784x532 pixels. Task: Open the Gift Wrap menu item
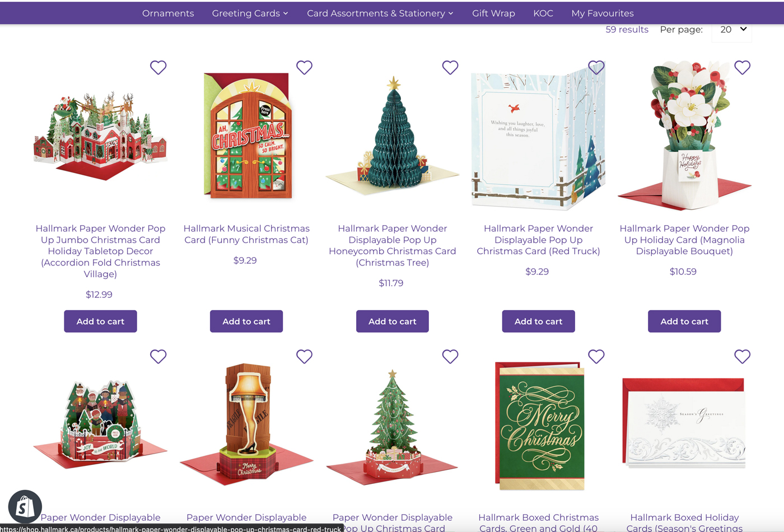pyautogui.click(x=493, y=13)
